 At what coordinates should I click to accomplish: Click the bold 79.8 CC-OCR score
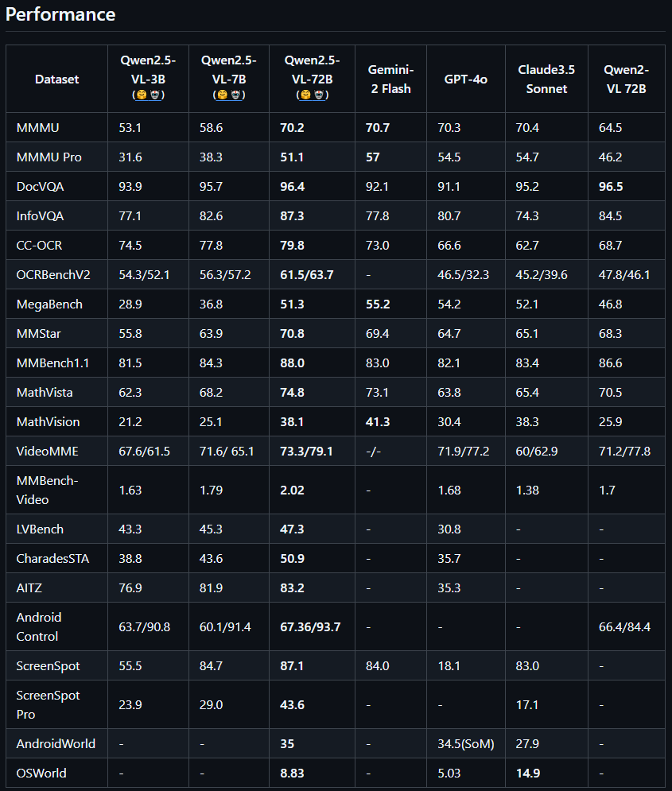(x=293, y=245)
